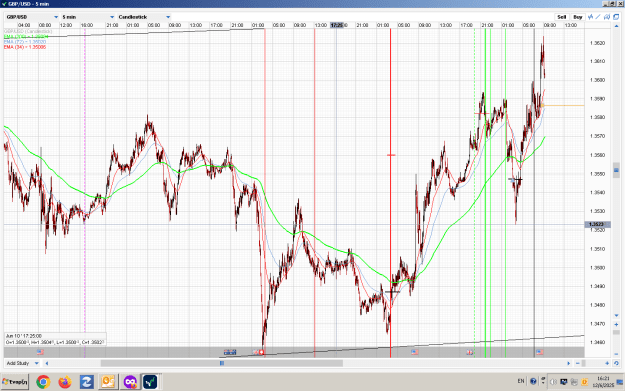Open the GBP/USD instrument dropdown
Viewport: 625px width, 391px height.
coord(32,17)
